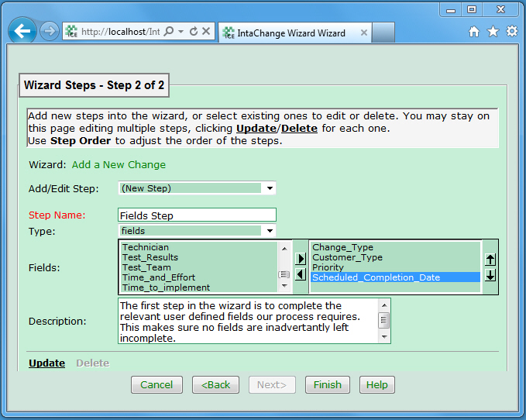Image resolution: width=526 pixels, height=420 pixels.
Task: Click Description scrollbar down arrow
Action: click(x=384, y=337)
